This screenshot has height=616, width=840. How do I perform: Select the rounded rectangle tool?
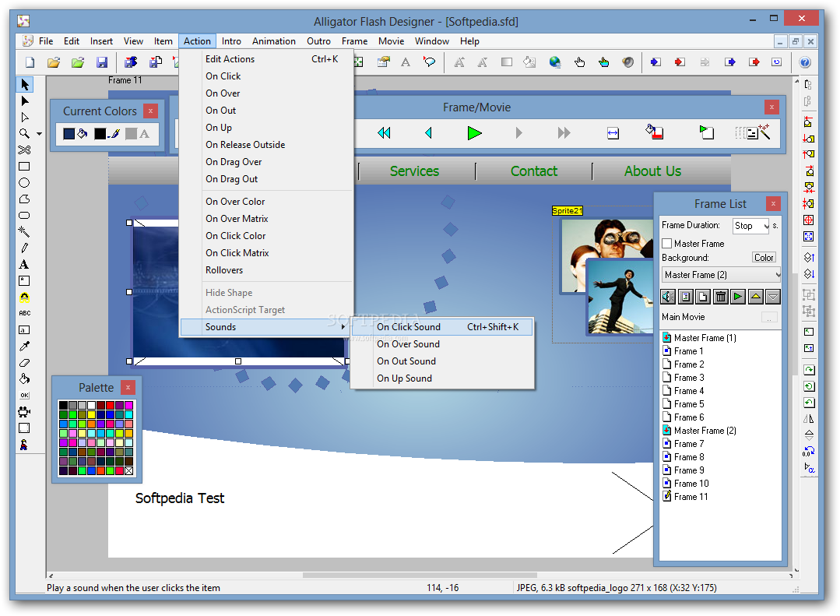(x=24, y=216)
